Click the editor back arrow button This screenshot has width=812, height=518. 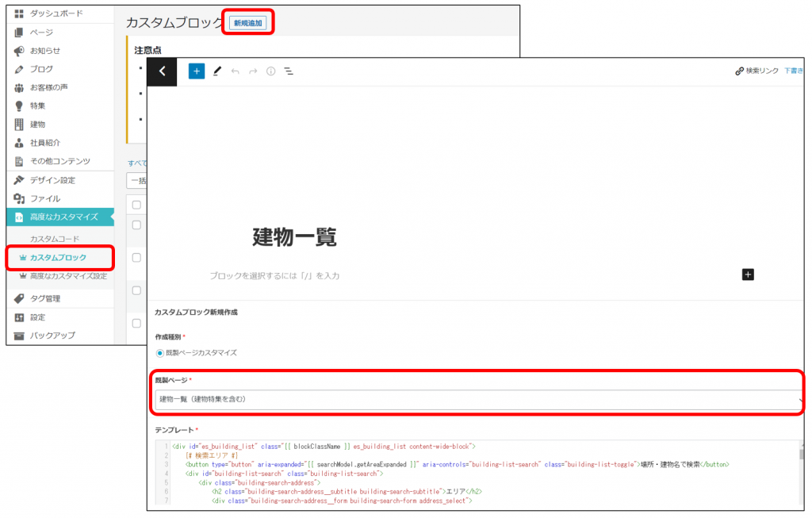coord(162,71)
